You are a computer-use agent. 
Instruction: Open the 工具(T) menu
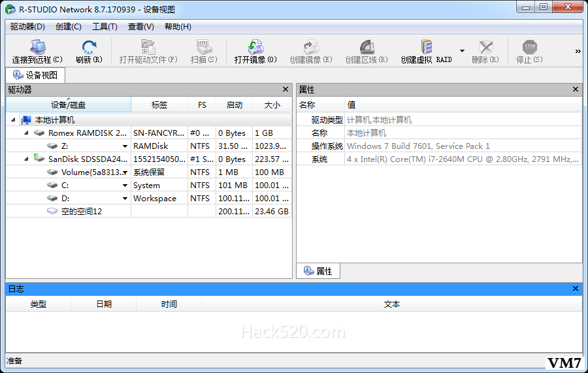105,27
